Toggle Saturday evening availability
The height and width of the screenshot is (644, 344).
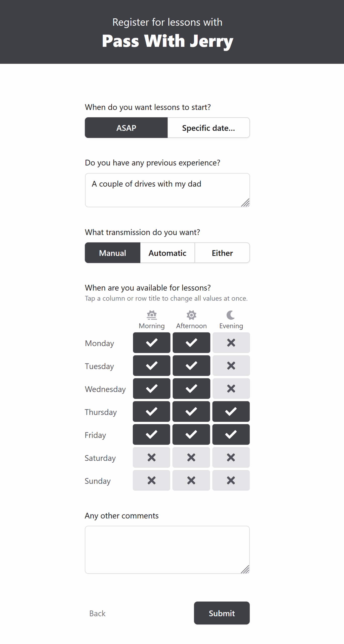231,457
